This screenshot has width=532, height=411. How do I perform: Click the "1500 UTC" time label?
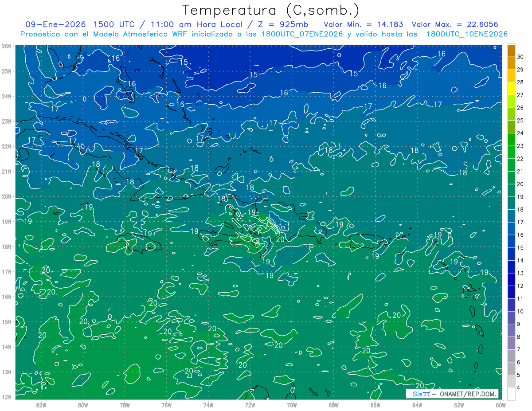point(114,24)
